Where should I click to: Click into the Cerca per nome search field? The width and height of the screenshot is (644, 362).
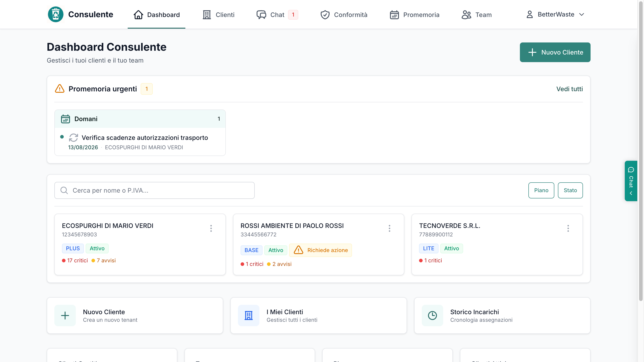[x=155, y=190]
